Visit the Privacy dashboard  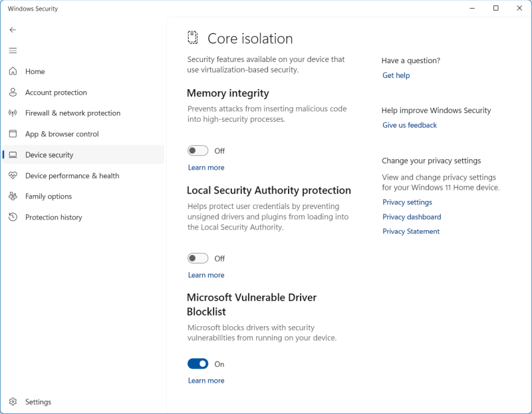(x=411, y=216)
